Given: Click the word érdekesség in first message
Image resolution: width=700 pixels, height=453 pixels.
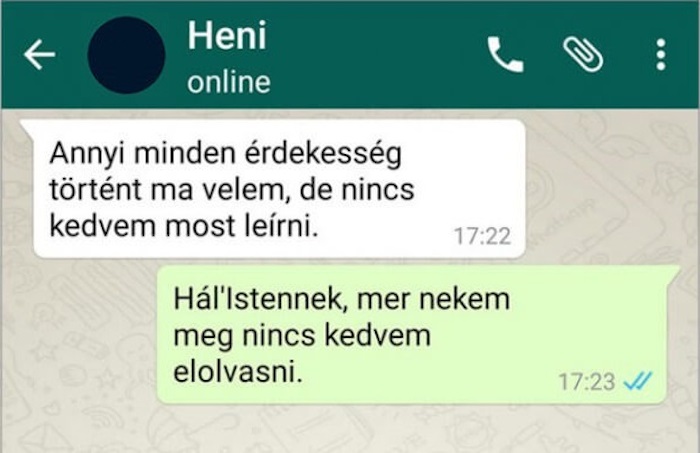Looking at the screenshot, I should [323, 154].
